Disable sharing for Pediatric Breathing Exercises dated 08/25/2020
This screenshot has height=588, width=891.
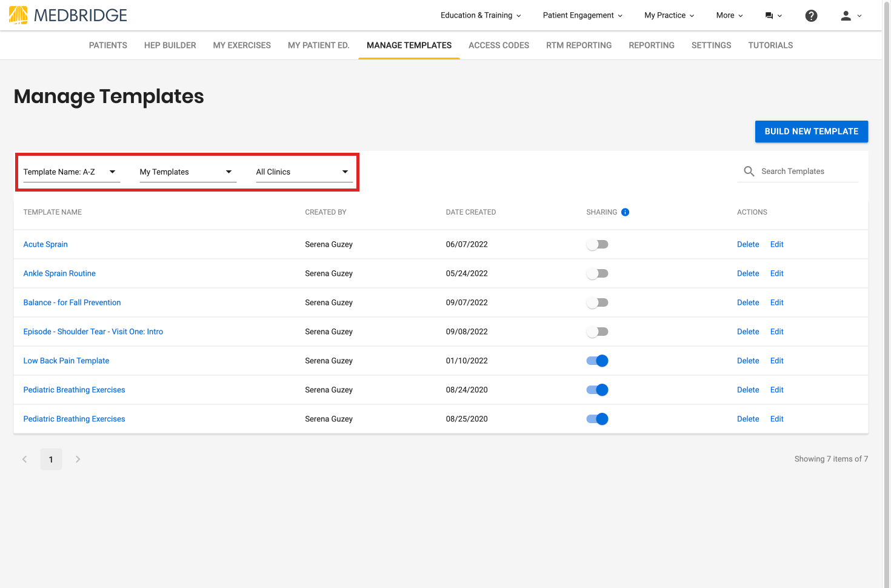597,419
